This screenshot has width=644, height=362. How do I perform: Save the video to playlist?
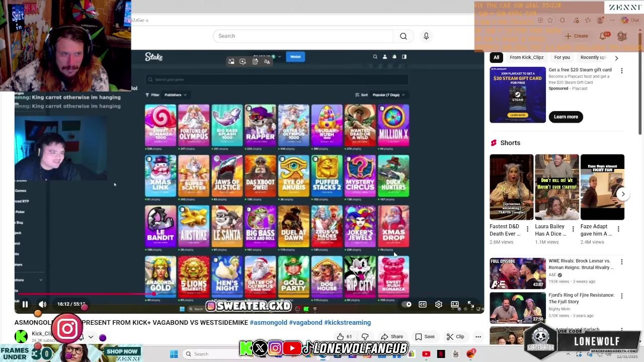point(425,337)
